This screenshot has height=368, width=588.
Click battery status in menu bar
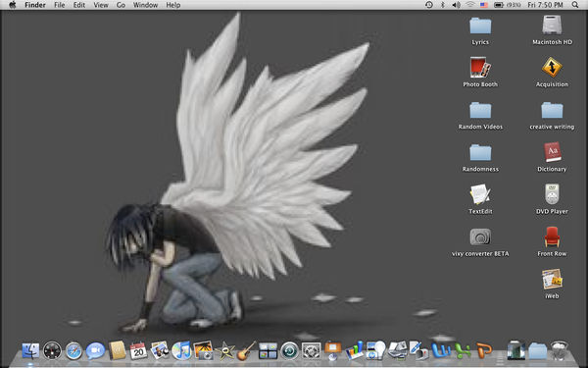(508, 5)
